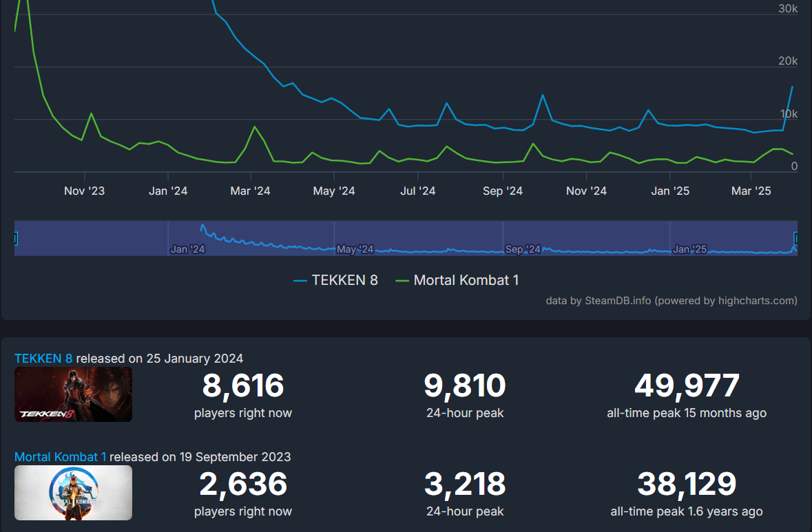Click 'released on 19 September 2023' text

[x=200, y=456]
